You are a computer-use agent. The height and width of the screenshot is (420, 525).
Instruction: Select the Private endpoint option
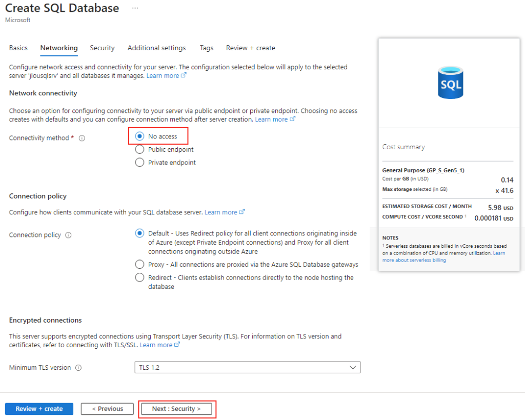tap(139, 163)
